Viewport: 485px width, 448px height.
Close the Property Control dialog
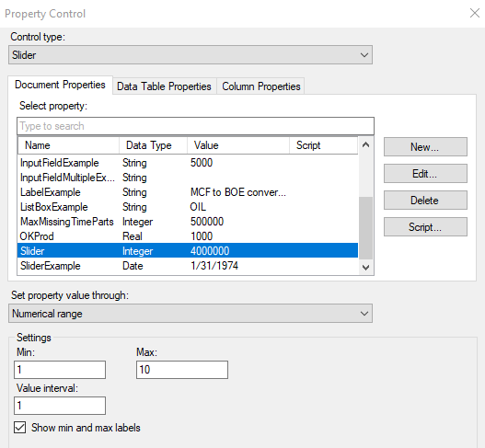point(475,13)
